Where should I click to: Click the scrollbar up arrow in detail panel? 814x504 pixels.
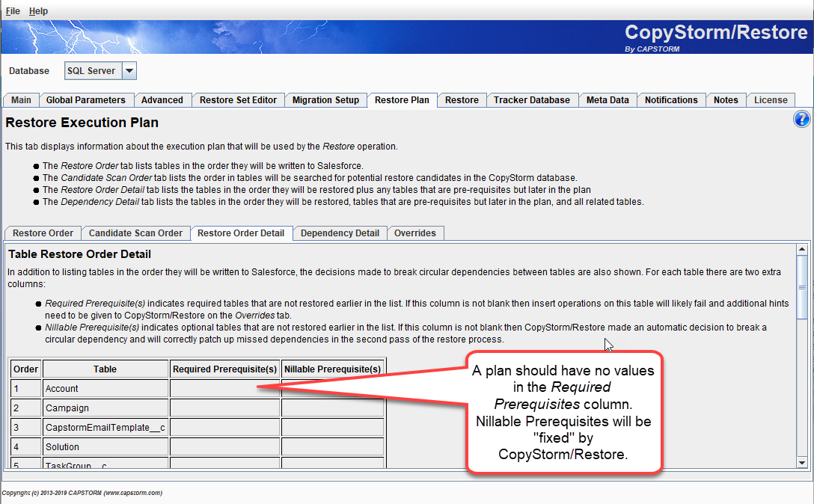pyautogui.click(x=802, y=249)
